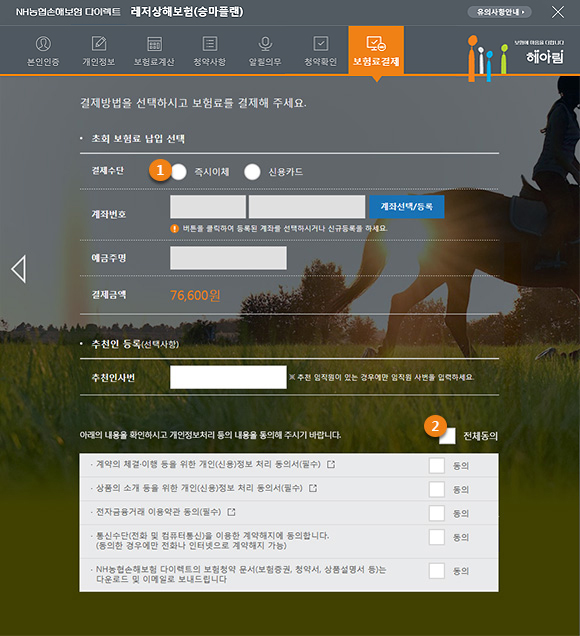The width and height of the screenshot is (580, 636).
Task: Check 동의 for 통신수단 계약해지 item
Action: click(x=437, y=537)
